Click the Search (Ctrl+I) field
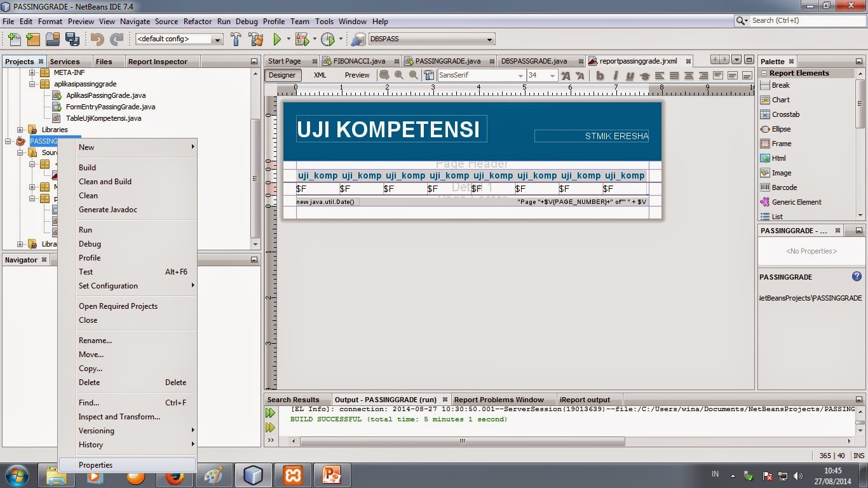The height and width of the screenshot is (488, 868). pos(806,21)
